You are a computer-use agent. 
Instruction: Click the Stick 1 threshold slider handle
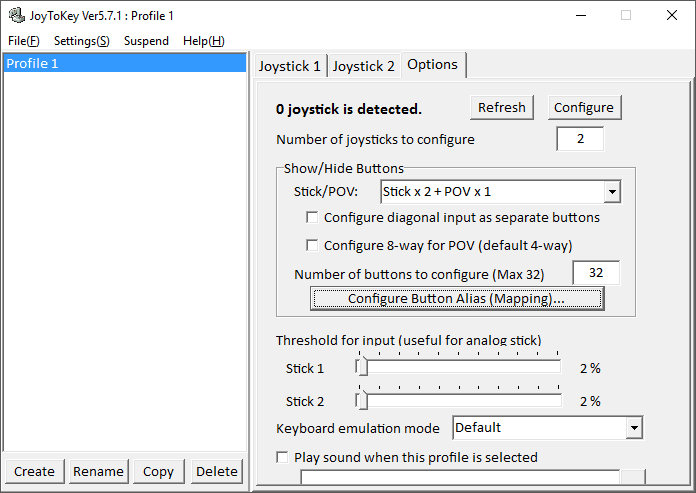pos(363,367)
